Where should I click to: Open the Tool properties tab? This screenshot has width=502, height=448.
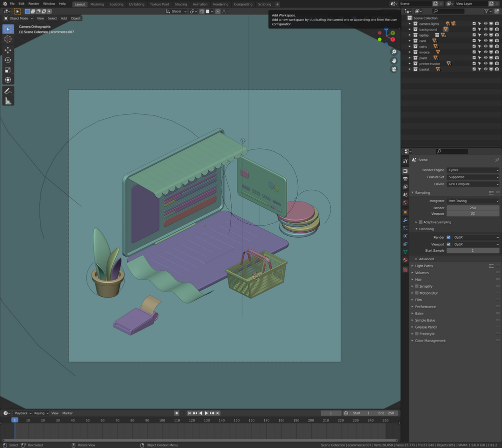point(405,161)
